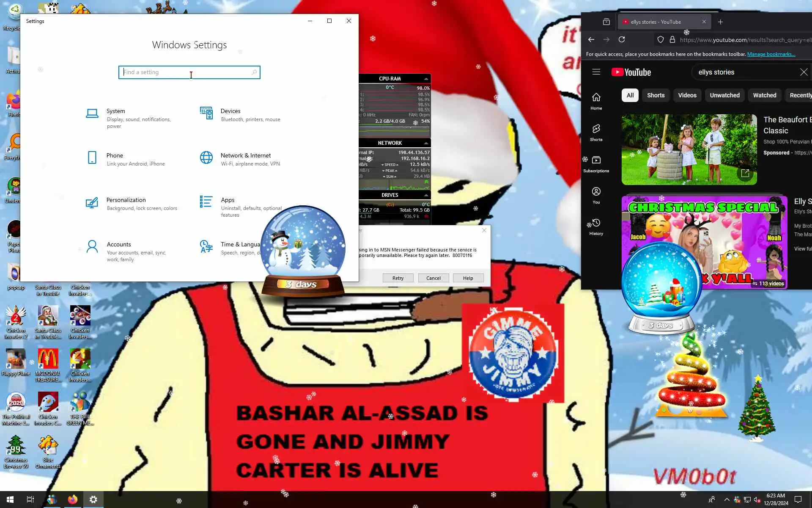The width and height of the screenshot is (812, 508).
Task: Collapse the NETWORK gadget section
Action: (426, 144)
